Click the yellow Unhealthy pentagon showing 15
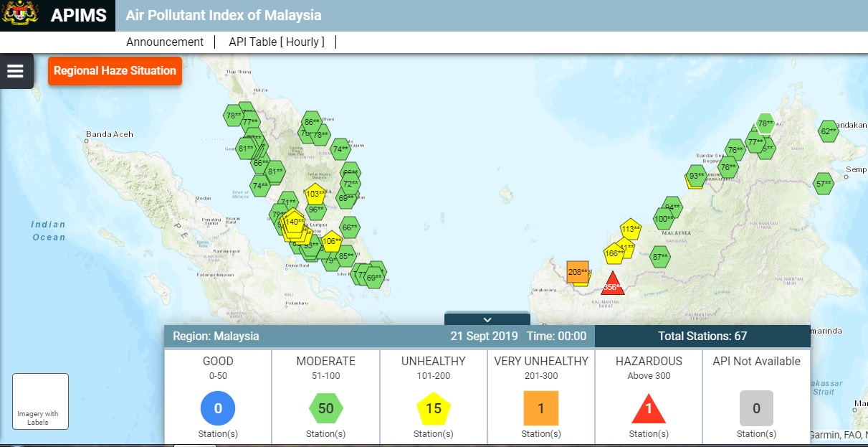Image resolution: width=868 pixels, height=447 pixels. [434, 408]
